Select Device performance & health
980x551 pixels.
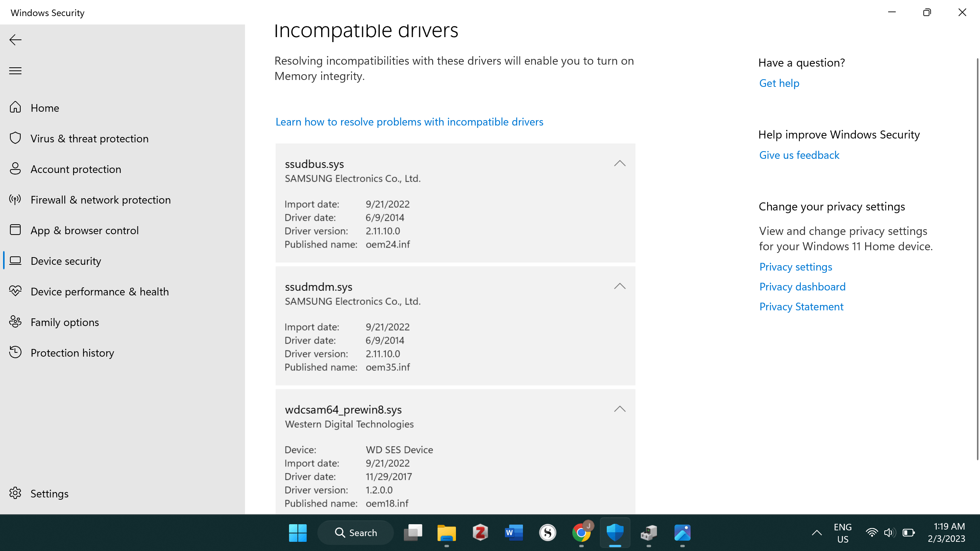(x=100, y=292)
